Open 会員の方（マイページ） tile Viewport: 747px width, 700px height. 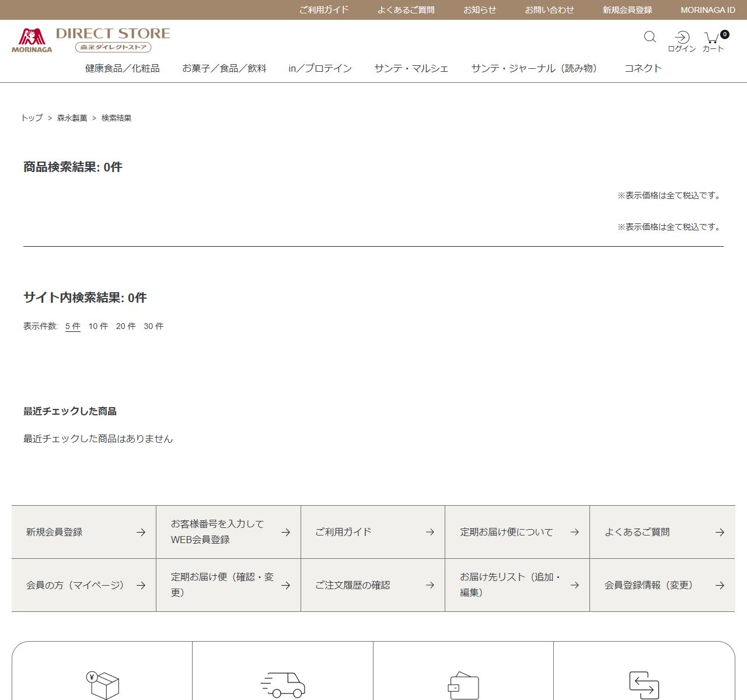coord(84,585)
